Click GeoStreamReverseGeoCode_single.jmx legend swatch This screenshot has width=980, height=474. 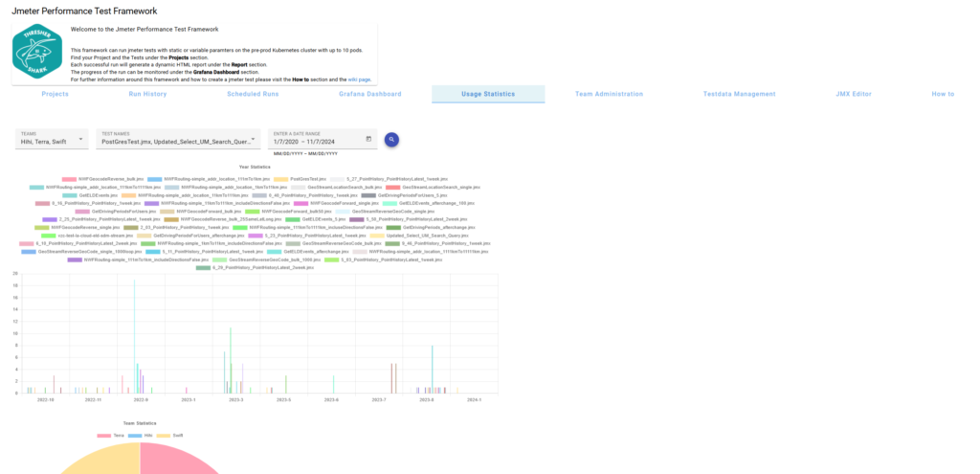[344, 212]
